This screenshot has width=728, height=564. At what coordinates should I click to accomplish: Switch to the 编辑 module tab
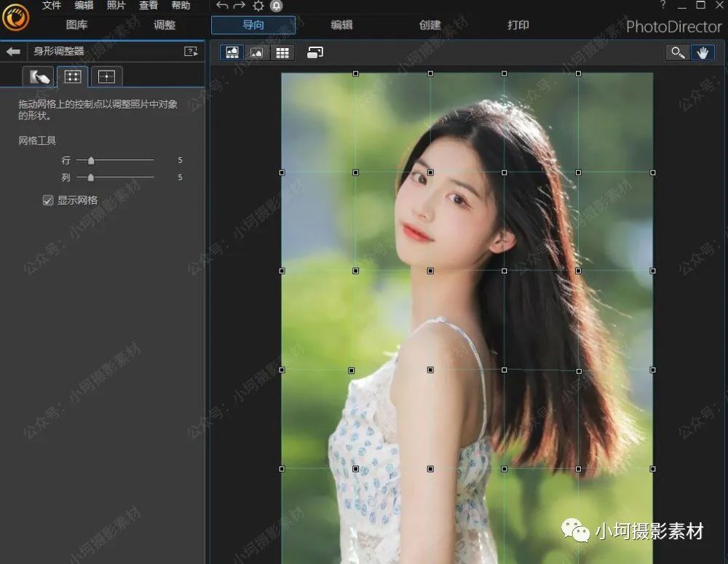341,25
